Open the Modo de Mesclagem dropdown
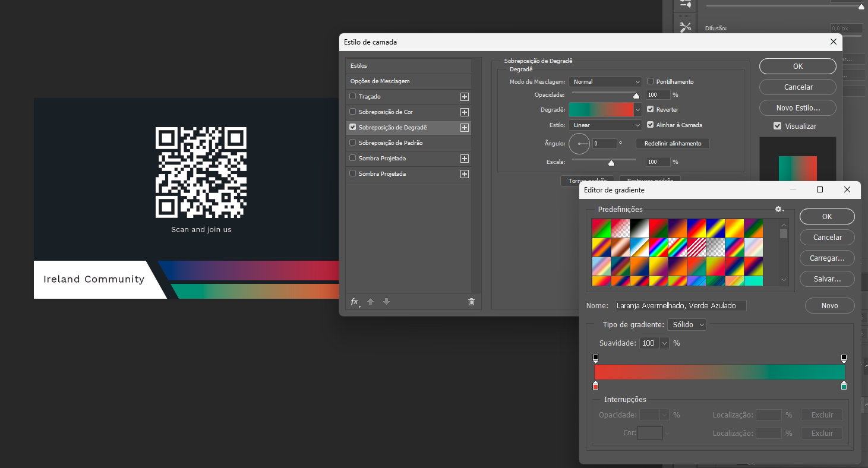This screenshot has width=868, height=468. 605,81
